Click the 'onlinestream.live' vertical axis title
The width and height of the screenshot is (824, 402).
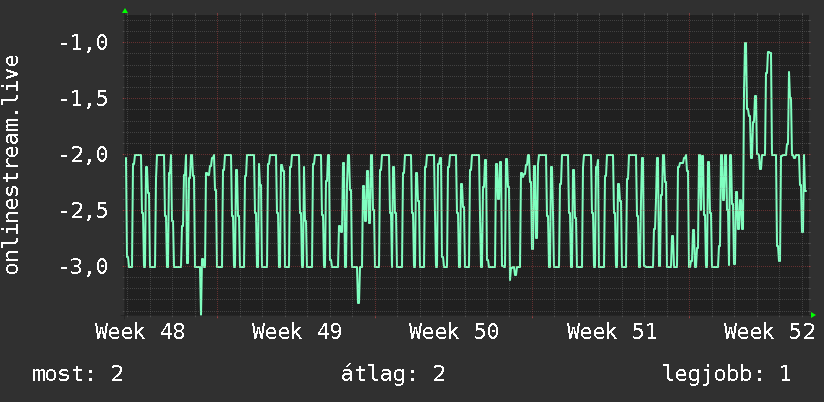tap(11, 164)
